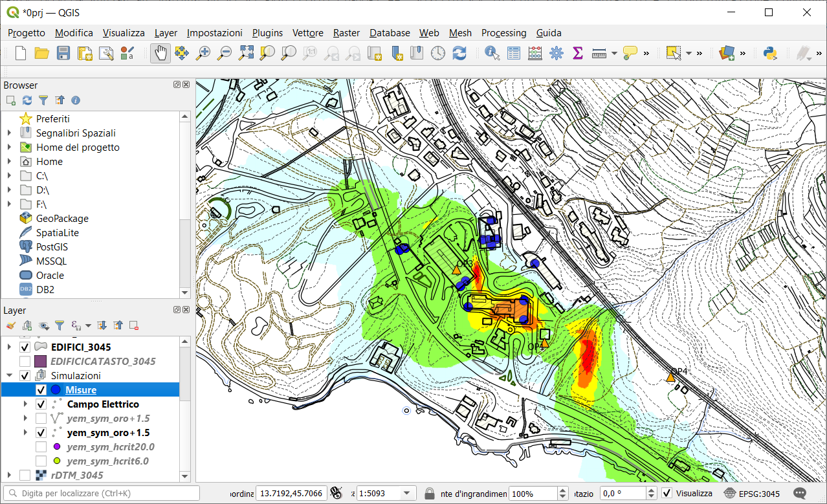The width and height of the screenshot is (827, 504).
Task: Collapse the Simulazioni layer group
Action: [10, 376]
